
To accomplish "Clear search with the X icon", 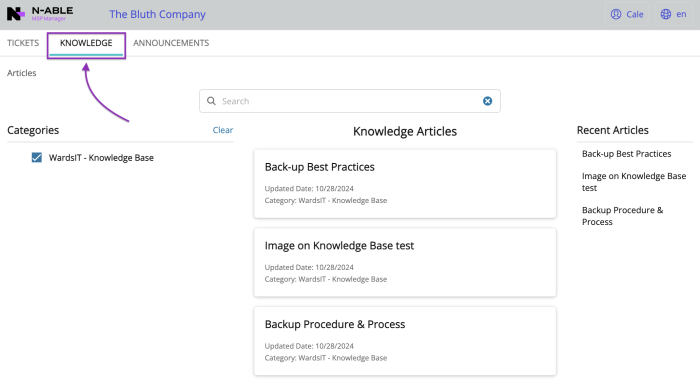I will 488,101.
